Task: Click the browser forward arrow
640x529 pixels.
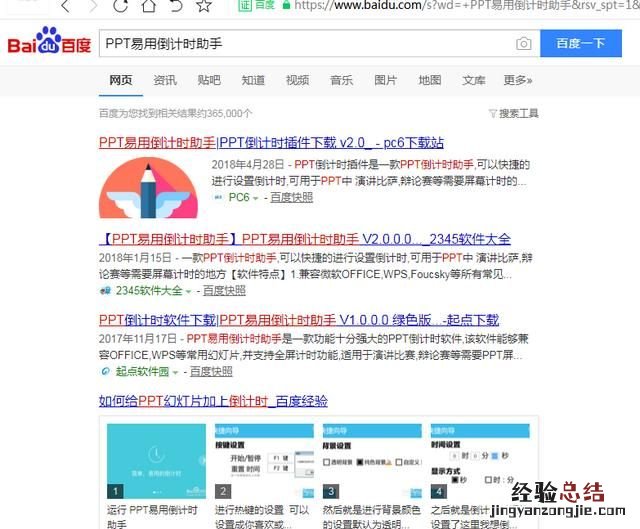Action: [x=93, y=6]
